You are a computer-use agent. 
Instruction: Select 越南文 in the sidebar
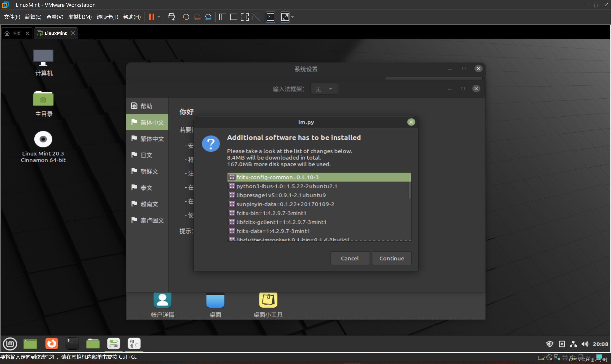click(147, 204)
